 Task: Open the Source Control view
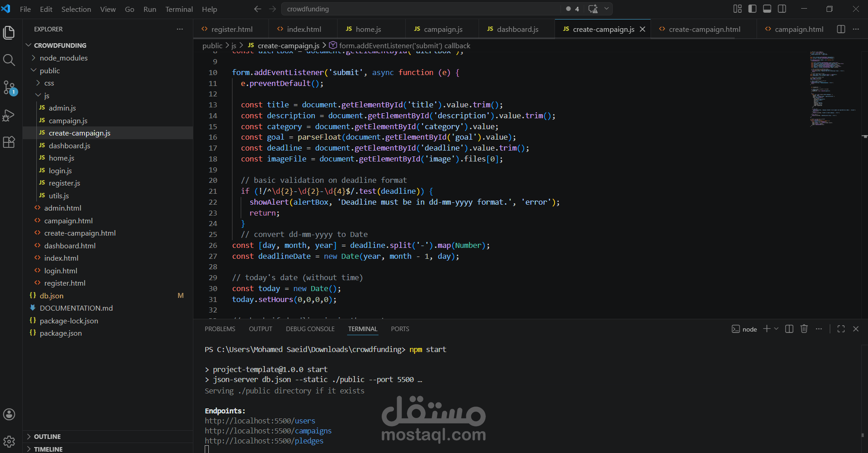9,87
